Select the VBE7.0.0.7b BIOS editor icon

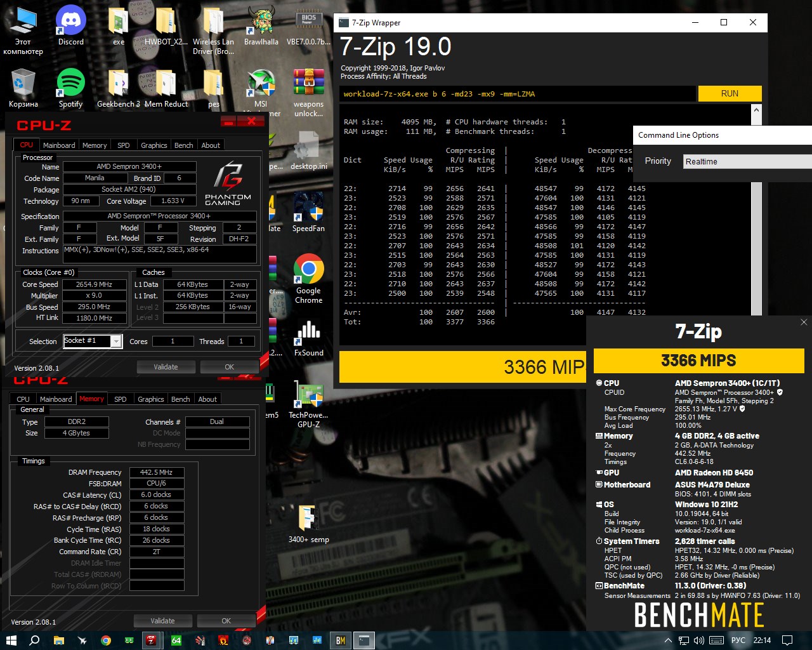click(309, 26)
